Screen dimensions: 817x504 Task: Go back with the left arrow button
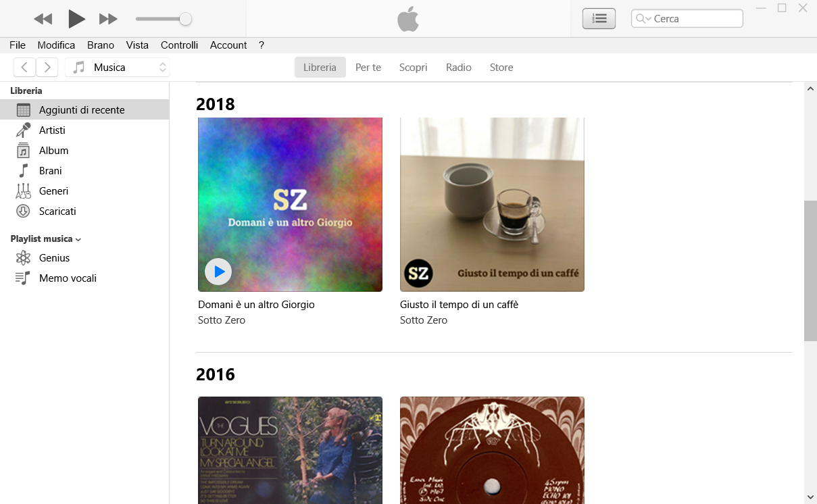[24, 67]
